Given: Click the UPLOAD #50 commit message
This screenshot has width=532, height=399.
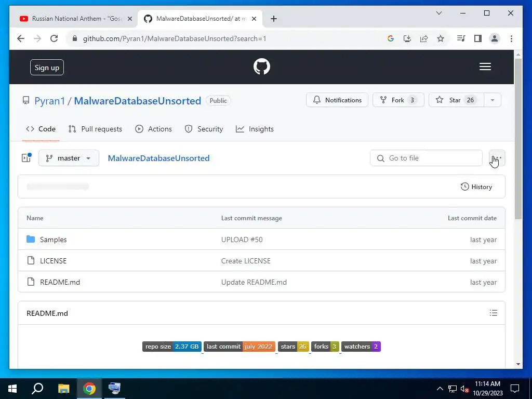Looking at the screenshot, I should click(x=242, y=240).
